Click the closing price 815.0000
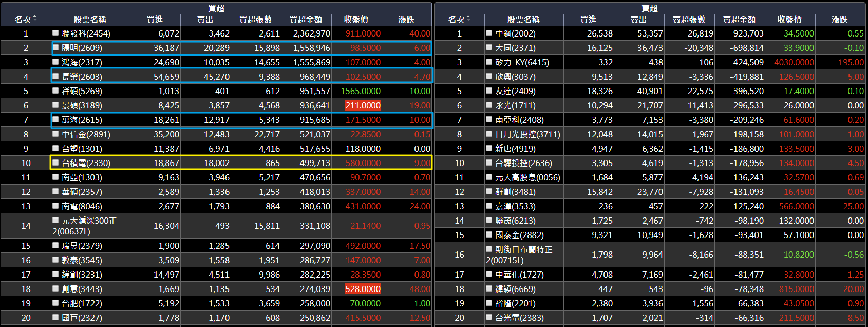Viewport: 868px width, 327px height. [x=797, y=289]
